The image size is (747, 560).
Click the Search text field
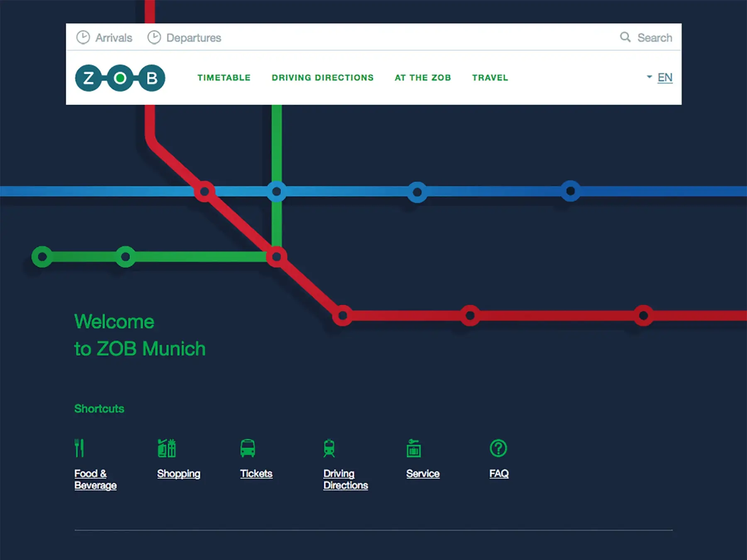point(654,38)
